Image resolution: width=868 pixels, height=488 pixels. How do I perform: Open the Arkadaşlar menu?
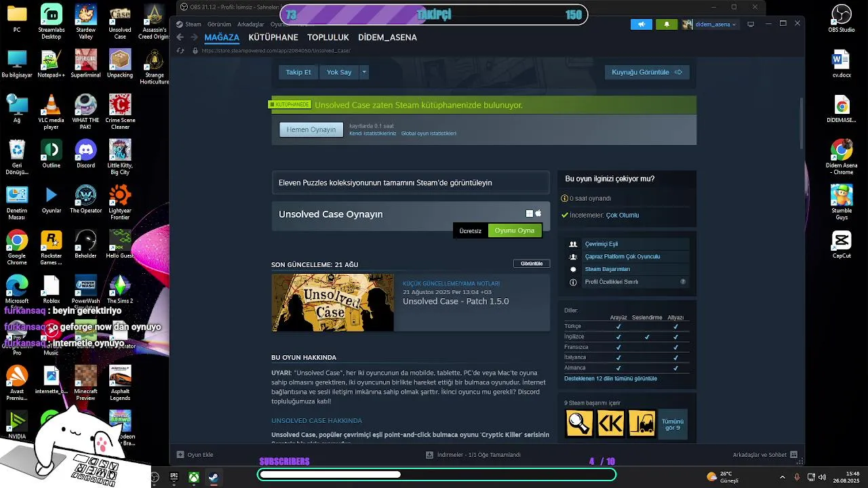click(x=251, y=24)
